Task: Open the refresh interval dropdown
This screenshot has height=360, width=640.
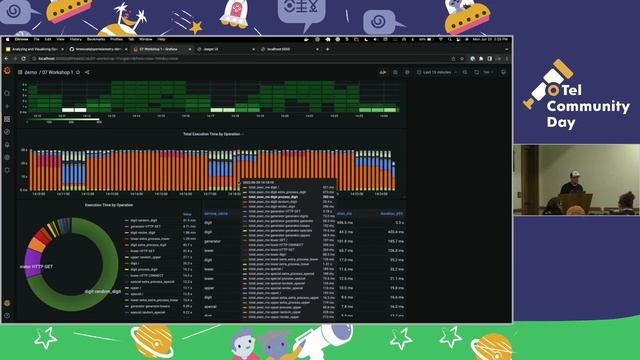Action: 488,72
